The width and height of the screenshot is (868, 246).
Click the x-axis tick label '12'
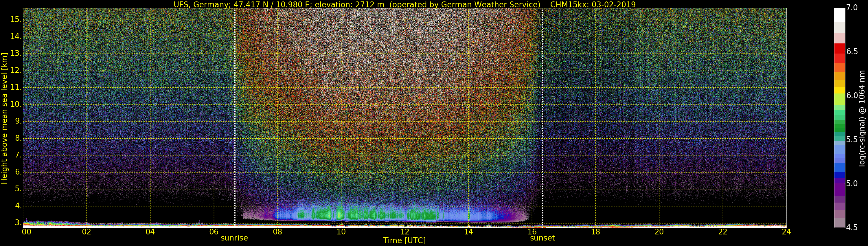click(405, 232)
